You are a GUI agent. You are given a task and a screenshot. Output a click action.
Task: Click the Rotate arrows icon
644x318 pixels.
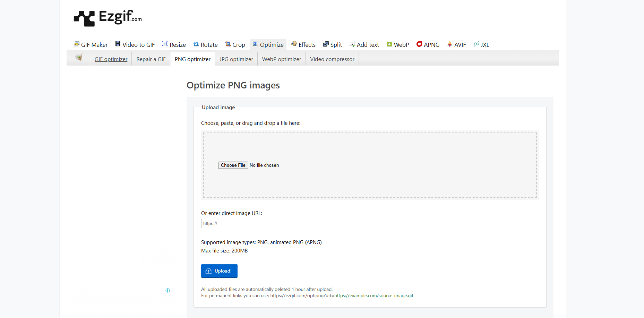[197, 44]
